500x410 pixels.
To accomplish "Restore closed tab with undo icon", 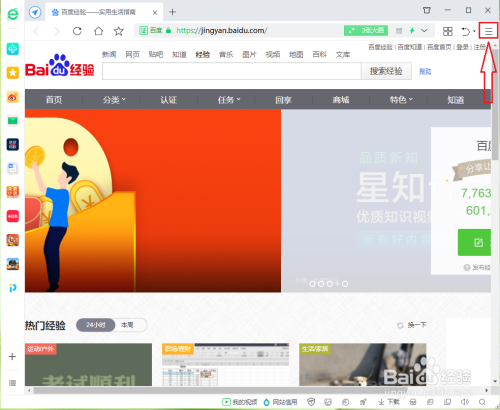I will (465, 31).
